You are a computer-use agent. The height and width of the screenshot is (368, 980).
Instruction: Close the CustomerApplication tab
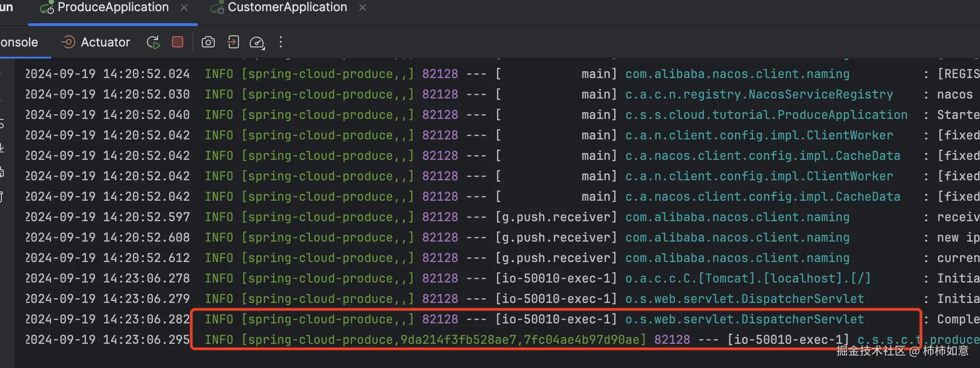pos(363,8)
